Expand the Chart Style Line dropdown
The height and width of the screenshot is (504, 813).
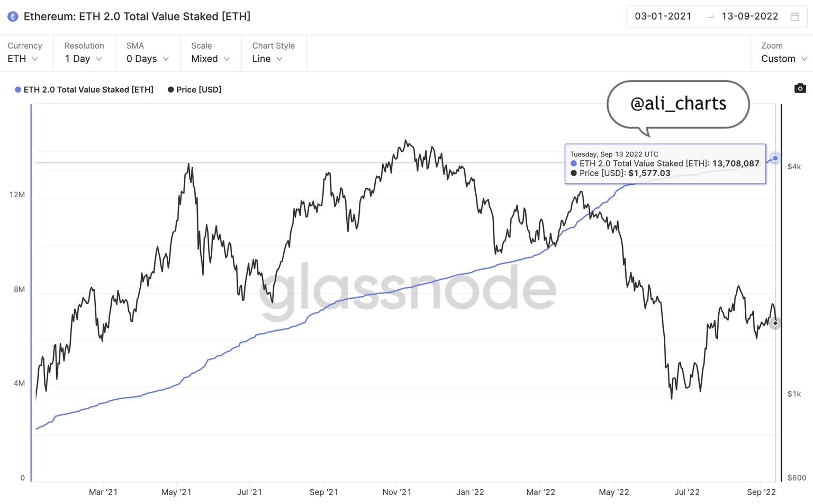pyautogui.click(x=267, y=59)
